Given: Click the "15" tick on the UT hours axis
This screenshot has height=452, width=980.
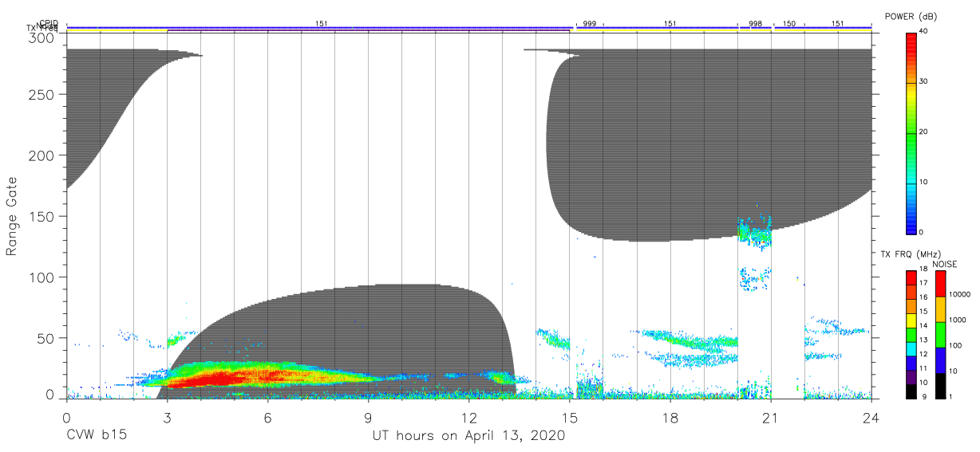Looking at the screenshot, I should pos(569,417).
